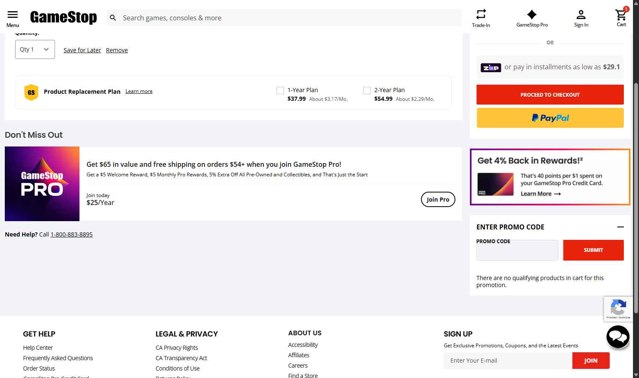Click the Join Pro button

438,199
